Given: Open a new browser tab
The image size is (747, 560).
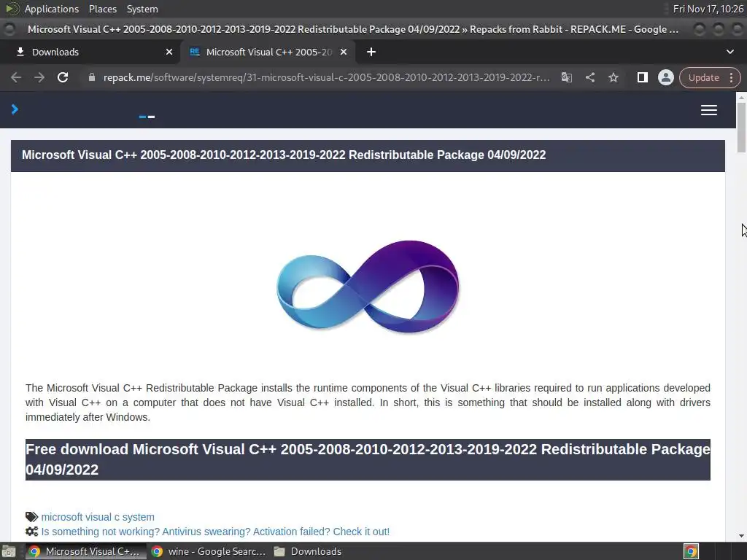Looking at the screenshot, I should coord(371,52).
